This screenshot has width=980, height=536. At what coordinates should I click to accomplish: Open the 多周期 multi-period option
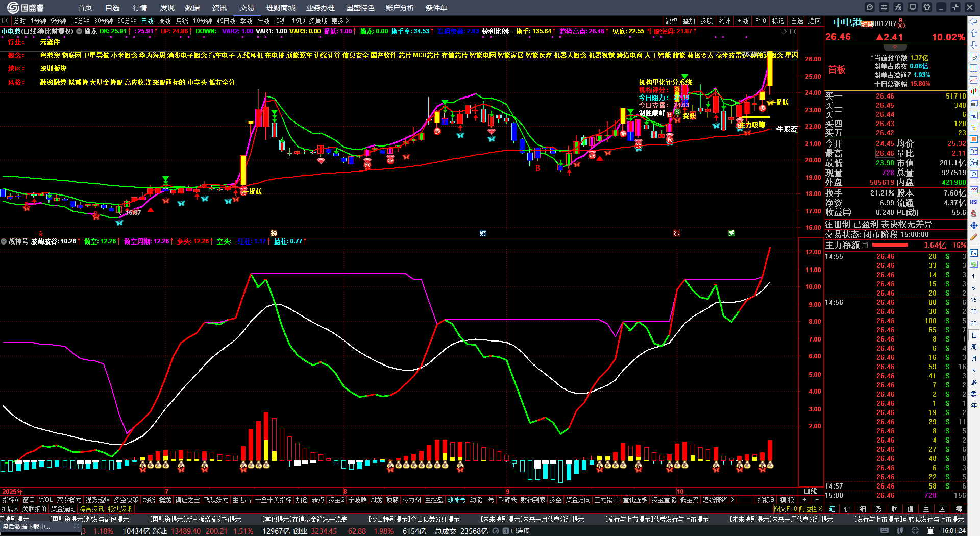click(x=318, y=21)
